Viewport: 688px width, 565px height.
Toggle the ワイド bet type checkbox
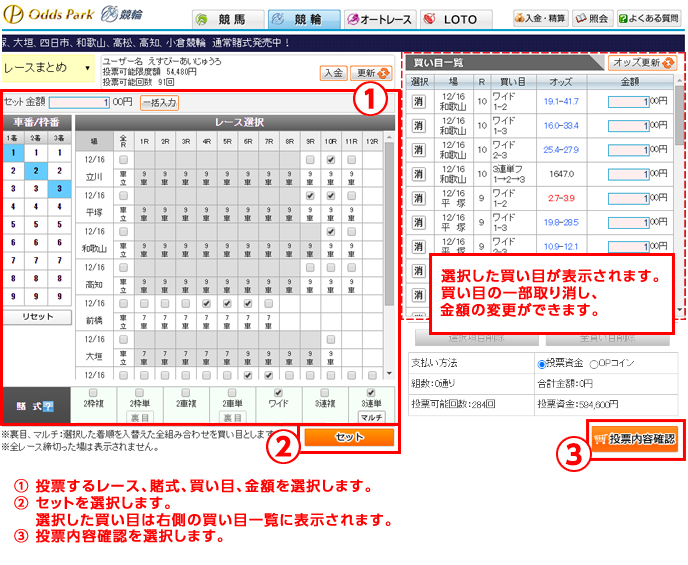pyautogui.click(x=277, y=393)
